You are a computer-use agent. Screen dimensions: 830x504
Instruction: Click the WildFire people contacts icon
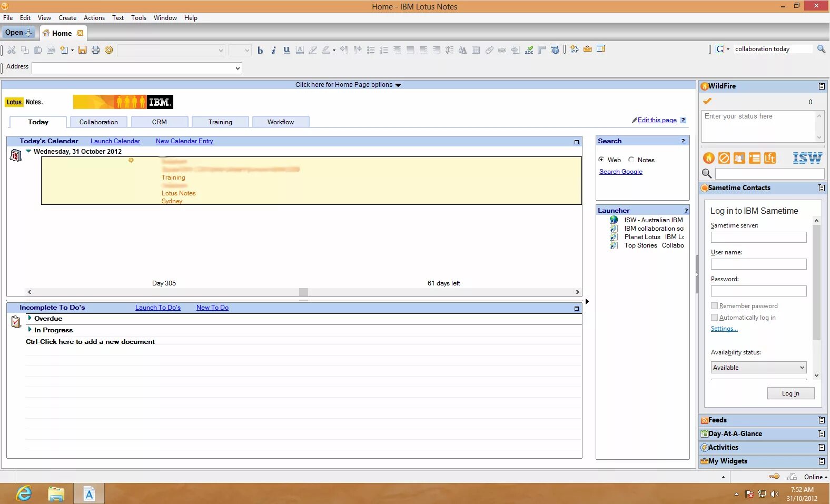point(739,158)
